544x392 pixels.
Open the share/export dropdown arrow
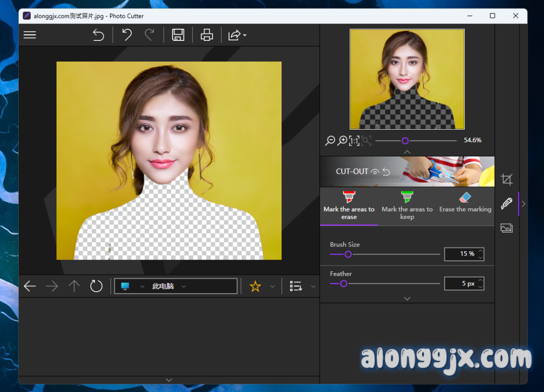[x=244, y=36]
